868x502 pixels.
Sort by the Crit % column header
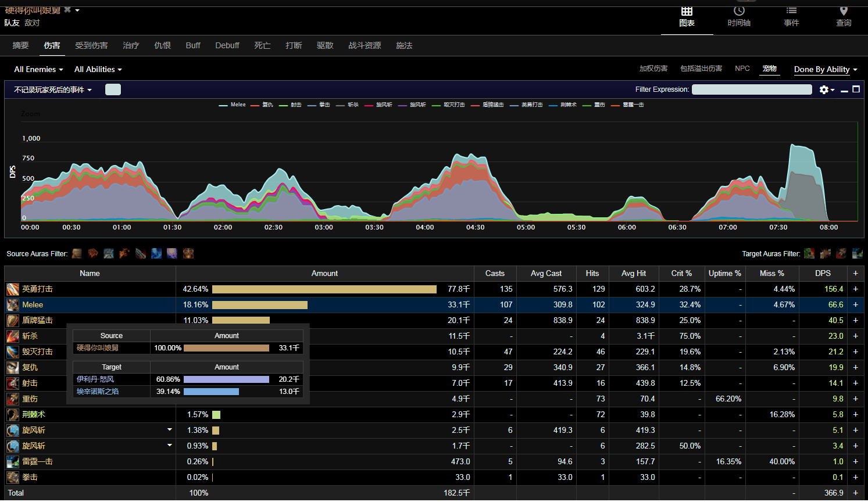[681, 273]
